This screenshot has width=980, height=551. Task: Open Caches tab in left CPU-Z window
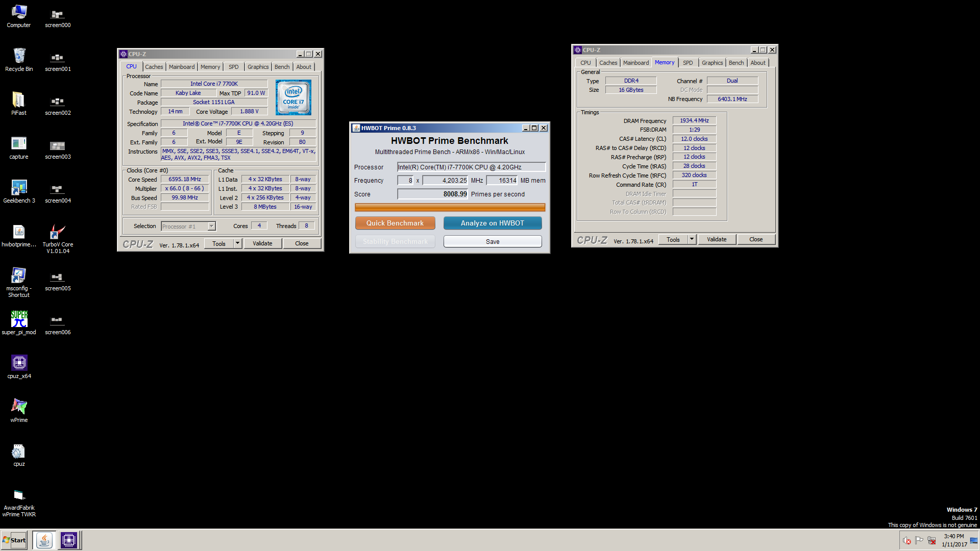tap(154, 67)
